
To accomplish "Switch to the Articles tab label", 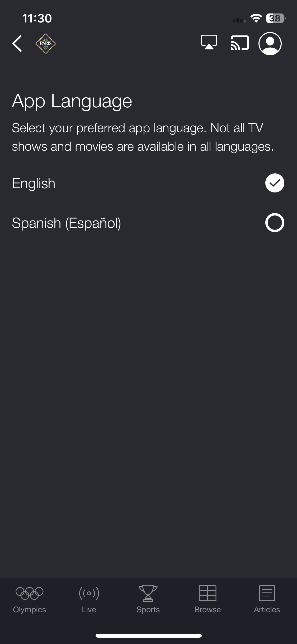I will coord(267,610).
